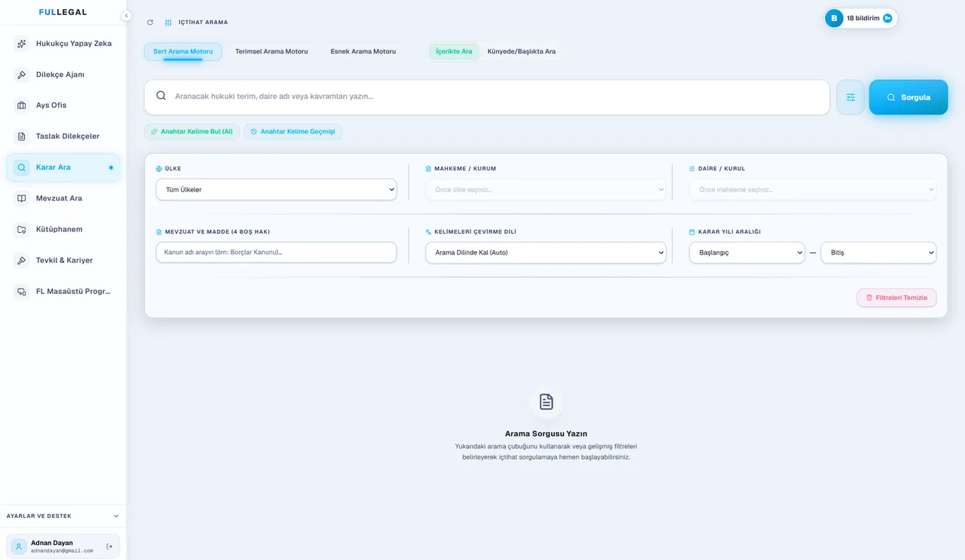This screenshot has width=965, height=560.
Task: Open Hukukçu Yapay Zeka from the sidebar
Action: [x=63, y=44]
